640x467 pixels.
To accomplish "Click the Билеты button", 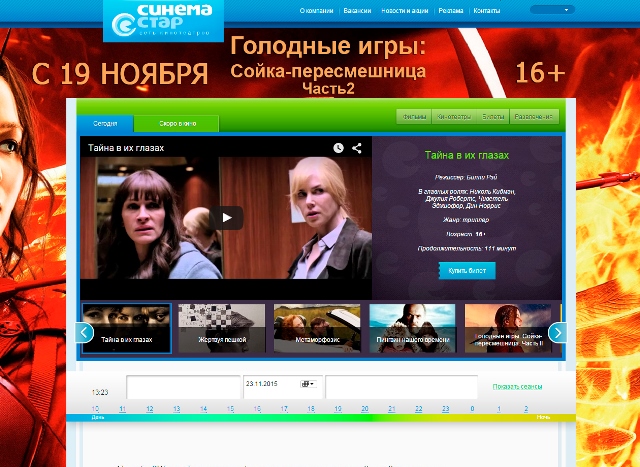I will point(493,117).
